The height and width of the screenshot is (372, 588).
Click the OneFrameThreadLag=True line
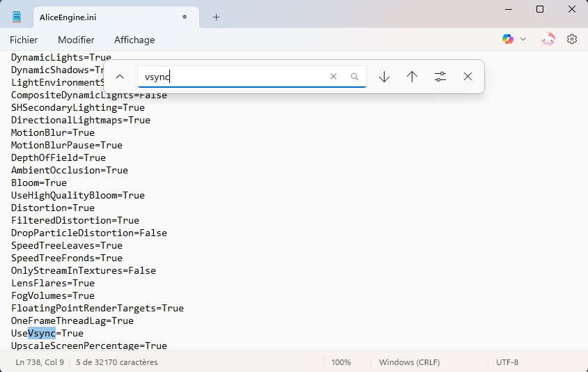[x=72, y=320]
